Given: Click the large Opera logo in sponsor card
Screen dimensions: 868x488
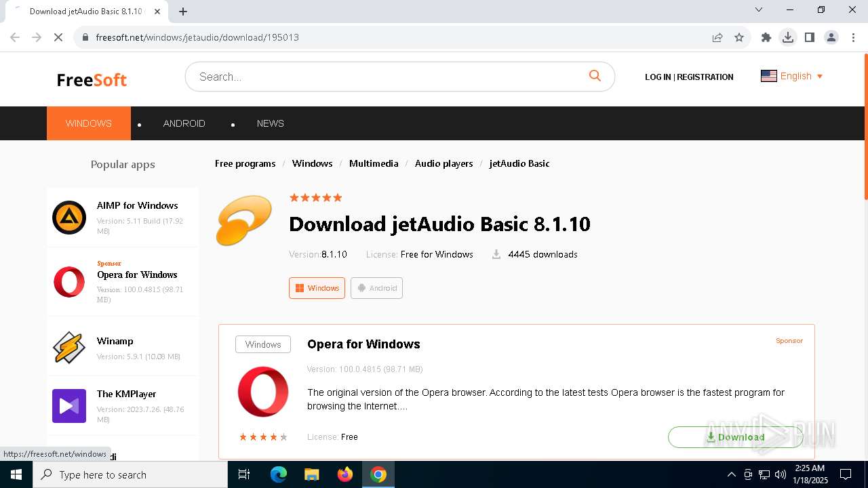Looking at the screenshot, I should (x=263, y=392).
